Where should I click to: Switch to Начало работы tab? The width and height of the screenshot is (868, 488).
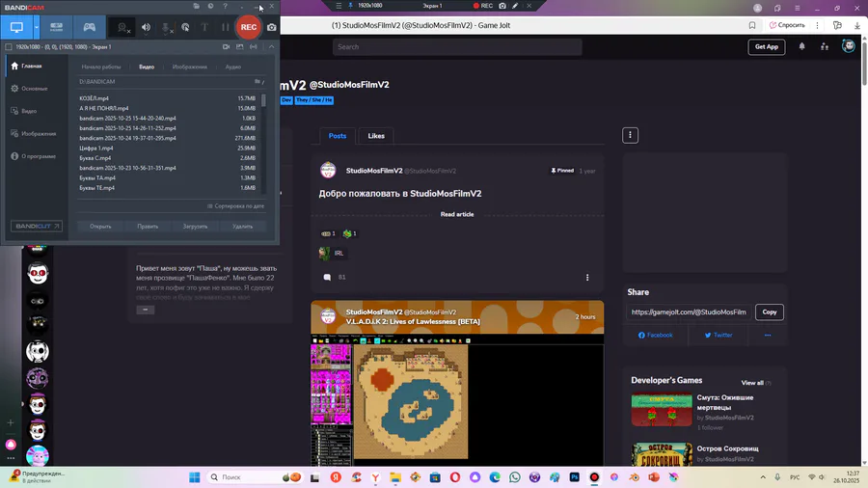(100, 67)
